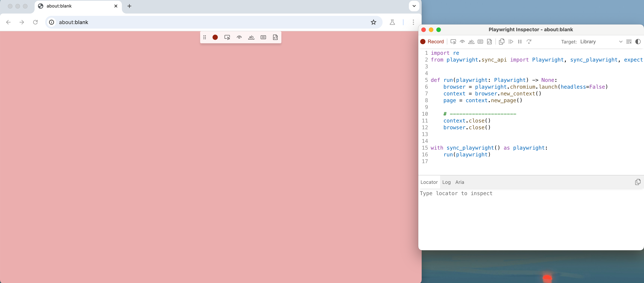Click the locator input field
The width and height of the screenshot is (644, 283).
click(x=525, y=193)
